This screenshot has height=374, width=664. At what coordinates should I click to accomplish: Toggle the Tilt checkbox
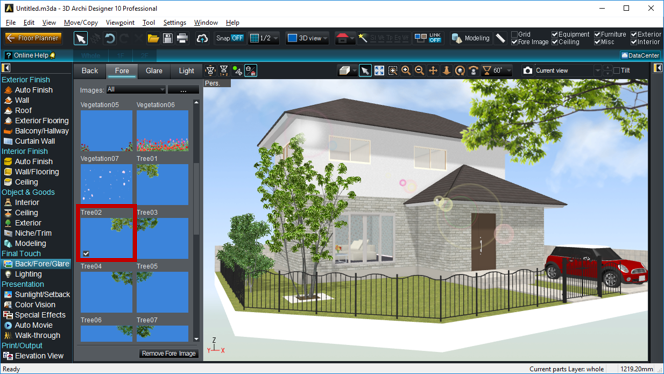616,71
